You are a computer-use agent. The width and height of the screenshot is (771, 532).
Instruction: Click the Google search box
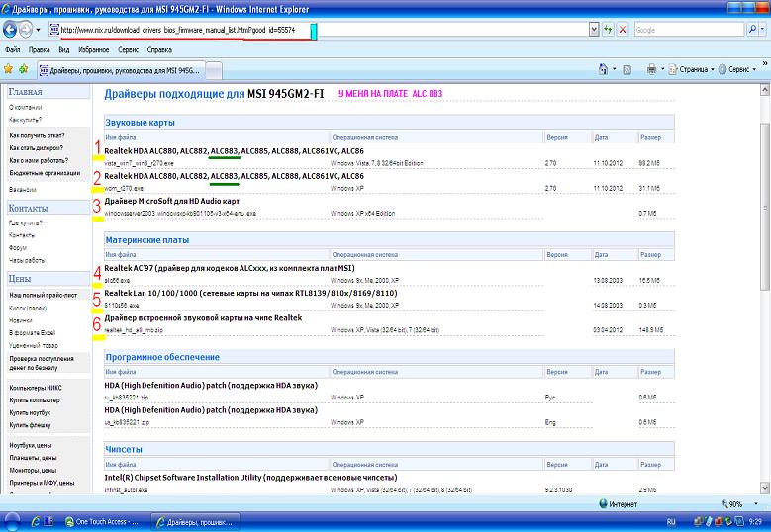click(x=689, y=30)
